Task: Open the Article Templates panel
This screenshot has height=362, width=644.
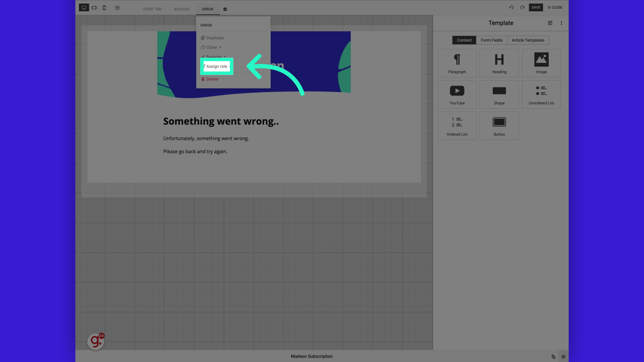Action: click(528, 40)
